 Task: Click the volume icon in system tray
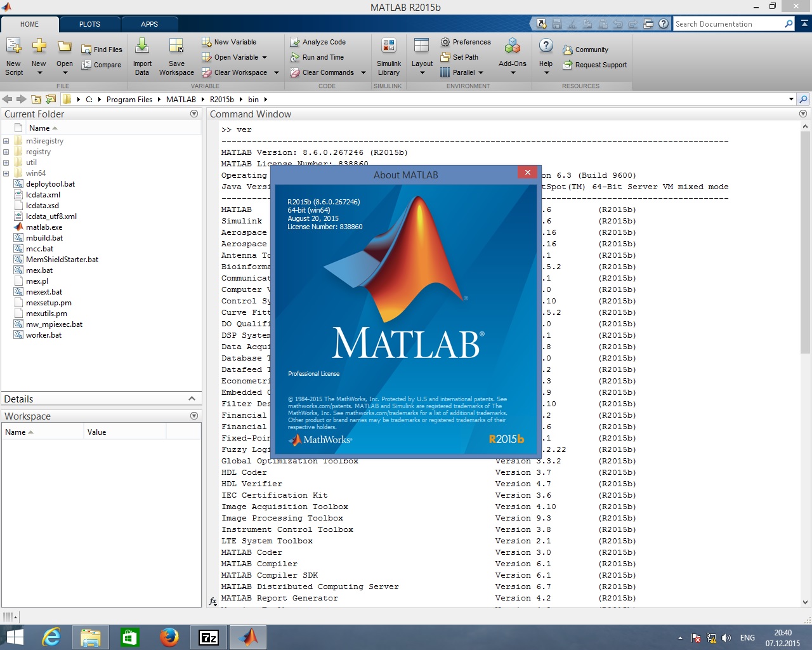(726, 638)
